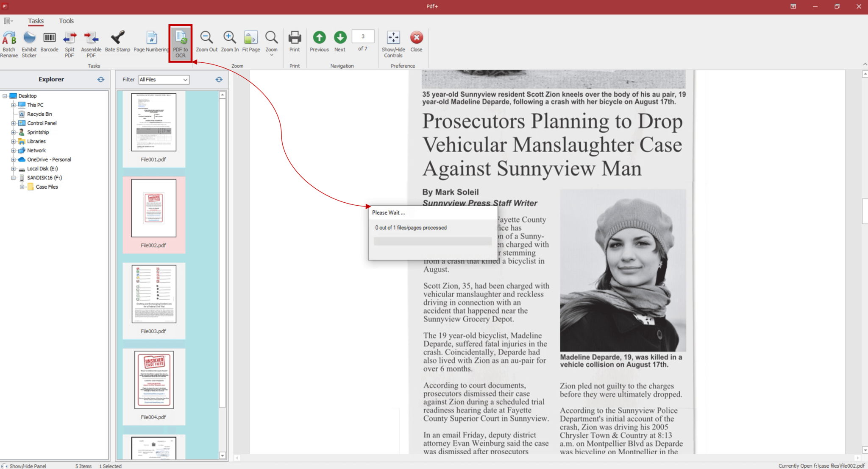Expand the Libraries node
Viewport: 868px width, 469px height.
pos(13,141)
